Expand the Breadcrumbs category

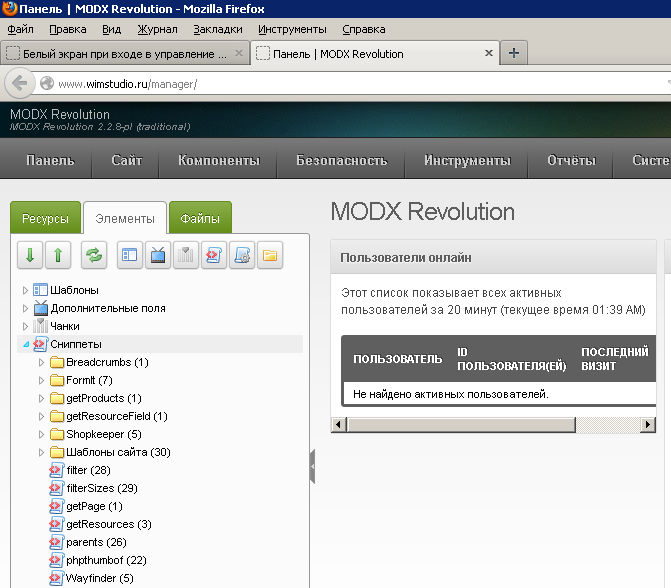pyautogui.click(x=41, y=362)
